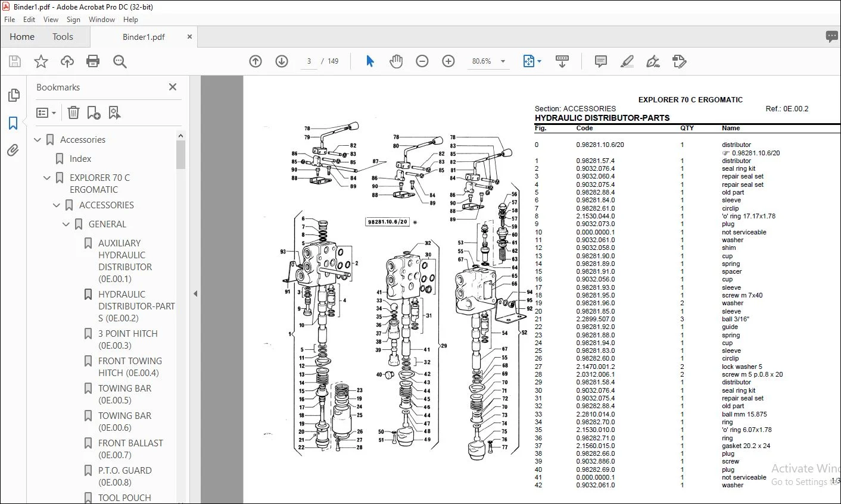Delete the selected bookmark trash icon
This screenshot has height=504, width=841.
(73, 112)
